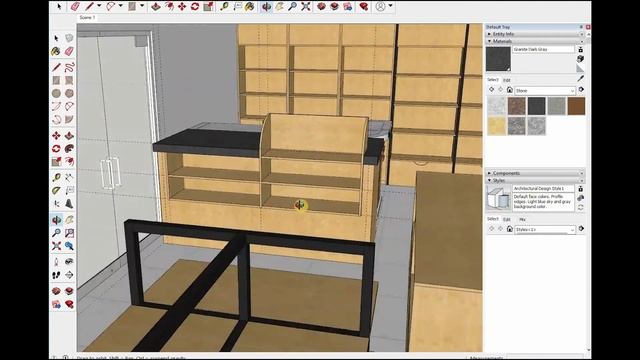Click Create Material button in Materials panel
The image size is (640, 360).
pyautogui.click(x=580, y=59)
